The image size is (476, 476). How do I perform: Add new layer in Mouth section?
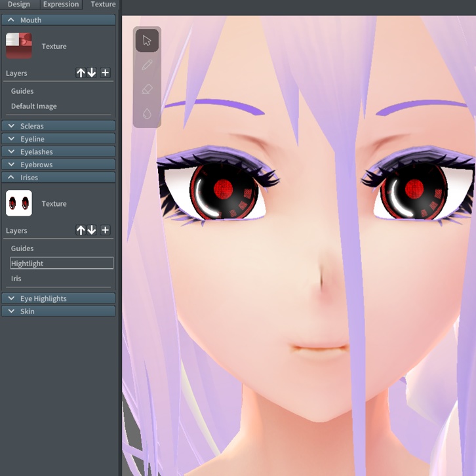tap(106, 73)
